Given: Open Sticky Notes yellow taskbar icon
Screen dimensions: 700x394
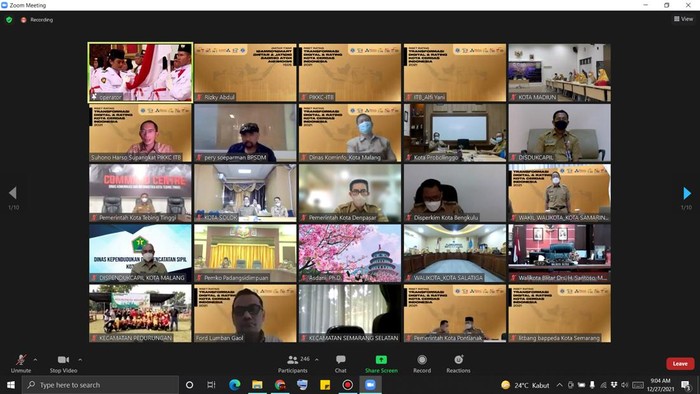Looking at the screenshot, I should pos(325,385).
